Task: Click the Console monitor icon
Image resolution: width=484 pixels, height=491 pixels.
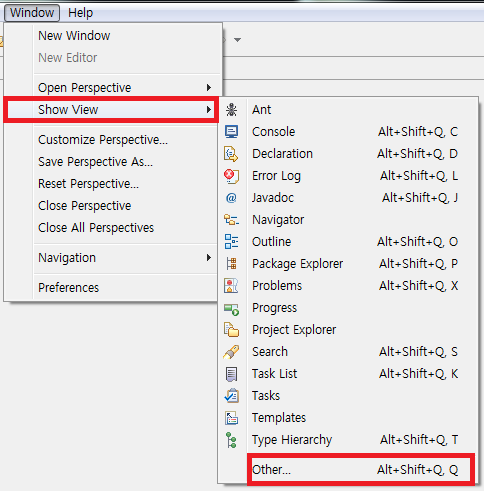Action: point(231,132)
